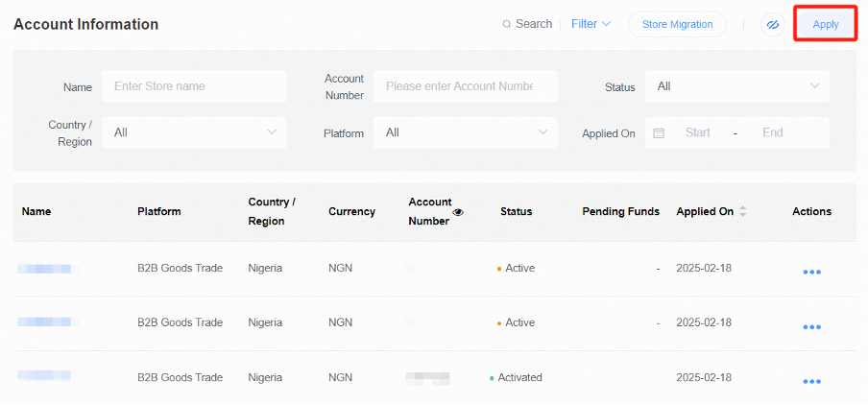Click the Store Migration button
Viewport: 868px width, 405px height.
[x=677, y=24]
